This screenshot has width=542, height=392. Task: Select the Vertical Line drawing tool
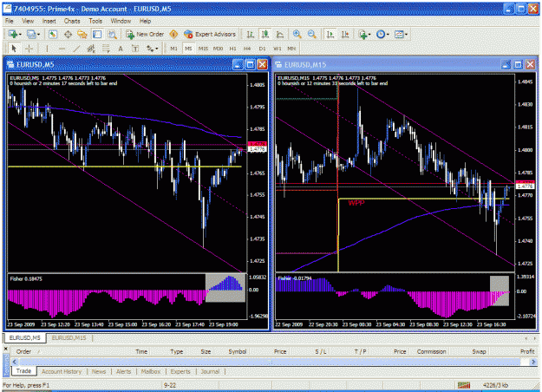click(x=47, y=49)
